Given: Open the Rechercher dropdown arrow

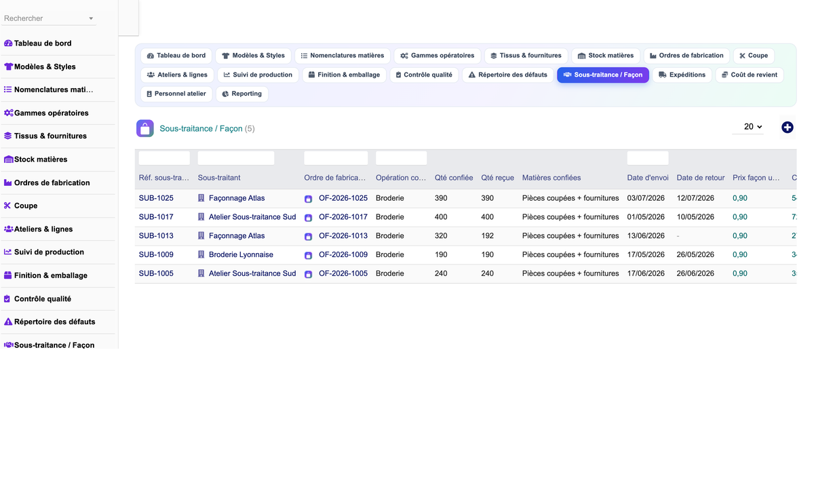Looking at the screenshot, I should click(91, 19).
